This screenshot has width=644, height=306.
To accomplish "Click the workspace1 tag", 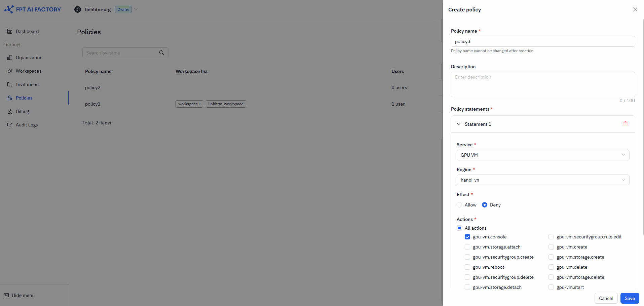I will click(x=189, y=104).
